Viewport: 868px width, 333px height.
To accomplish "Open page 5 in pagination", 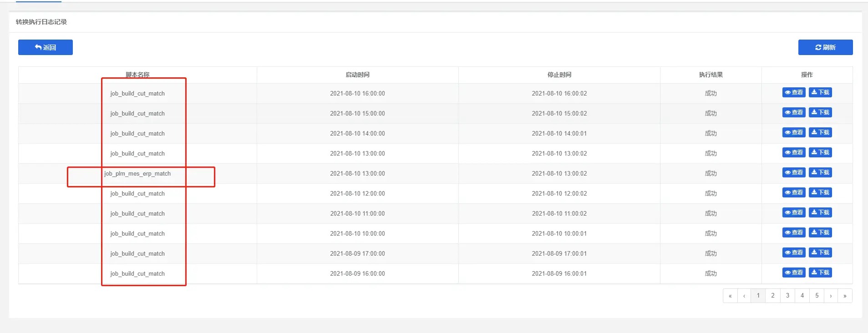I will pyautogui.click(x=817, y=296).
